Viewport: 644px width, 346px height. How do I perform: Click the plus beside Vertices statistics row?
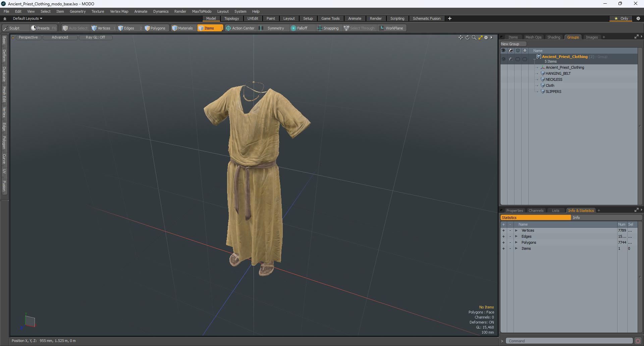point(503,230)
